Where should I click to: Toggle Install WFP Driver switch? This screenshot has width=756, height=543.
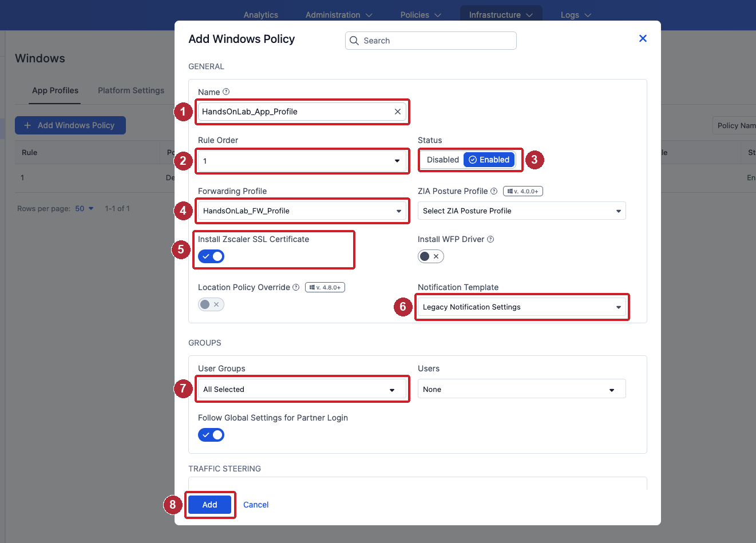tap(431, 256)
